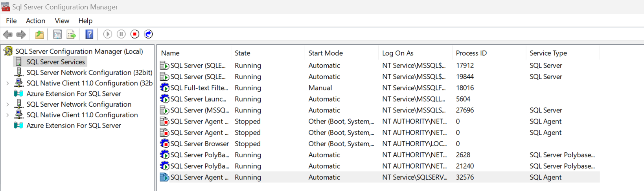644x191 pixels.
Task: Click the Export List toolbar icon
Action: click(71, 35)
